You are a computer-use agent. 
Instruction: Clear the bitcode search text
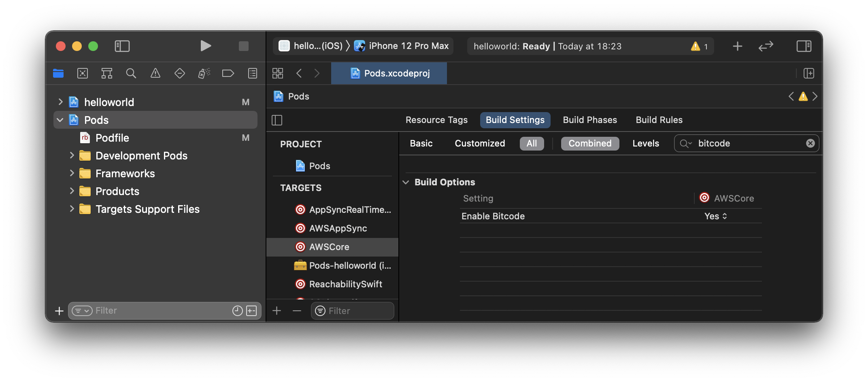(810, 143)
